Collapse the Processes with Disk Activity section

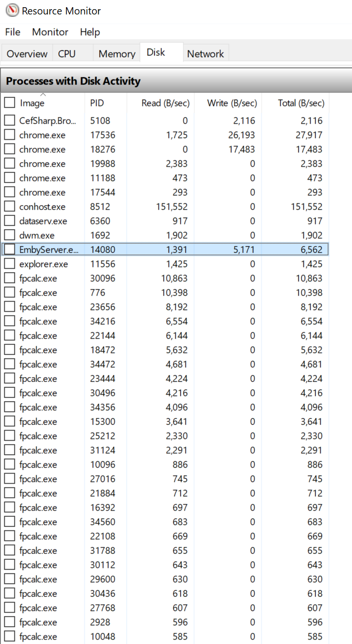[176, 81]
